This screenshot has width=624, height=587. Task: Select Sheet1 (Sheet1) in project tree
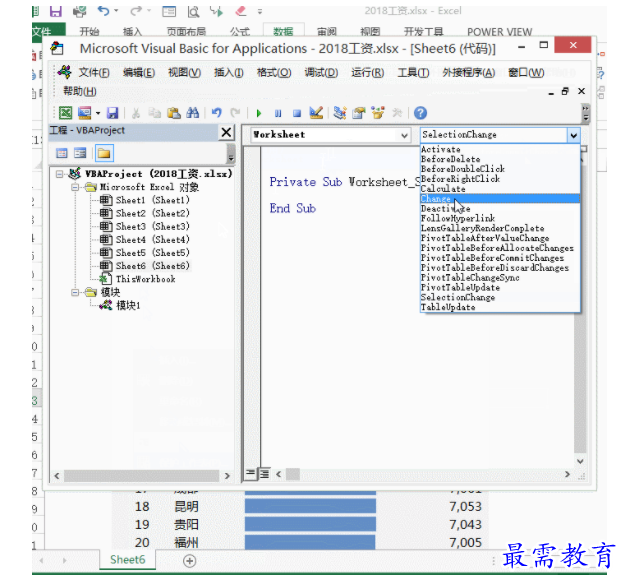[152, 200]
